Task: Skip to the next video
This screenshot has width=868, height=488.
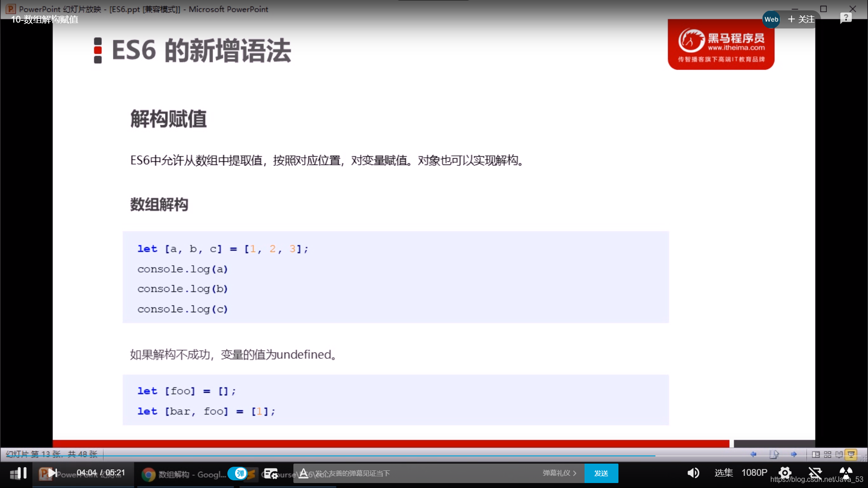Action: click(52, 473)
